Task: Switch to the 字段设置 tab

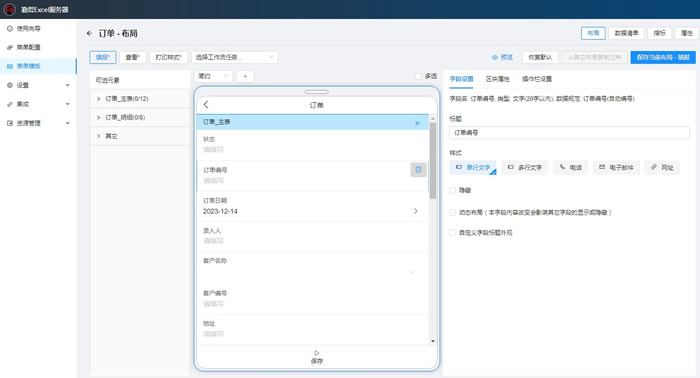Action: 461,79
